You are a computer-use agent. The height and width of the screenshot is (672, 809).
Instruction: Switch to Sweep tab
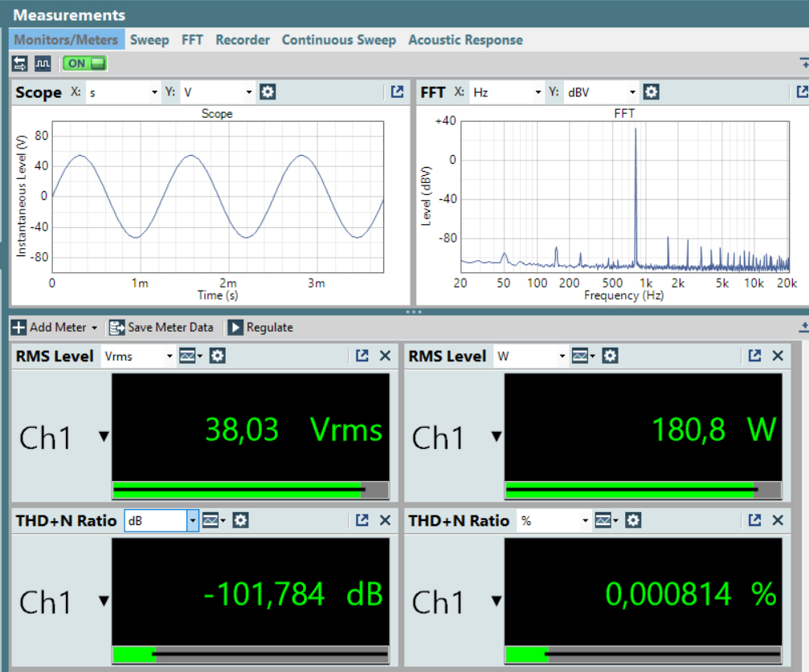point(149,39)
